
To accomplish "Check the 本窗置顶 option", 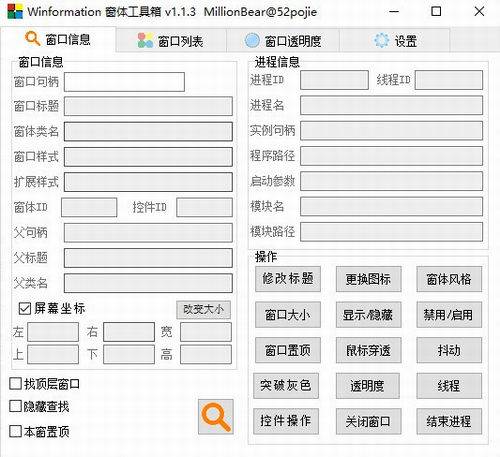I will tap(16, 431).
